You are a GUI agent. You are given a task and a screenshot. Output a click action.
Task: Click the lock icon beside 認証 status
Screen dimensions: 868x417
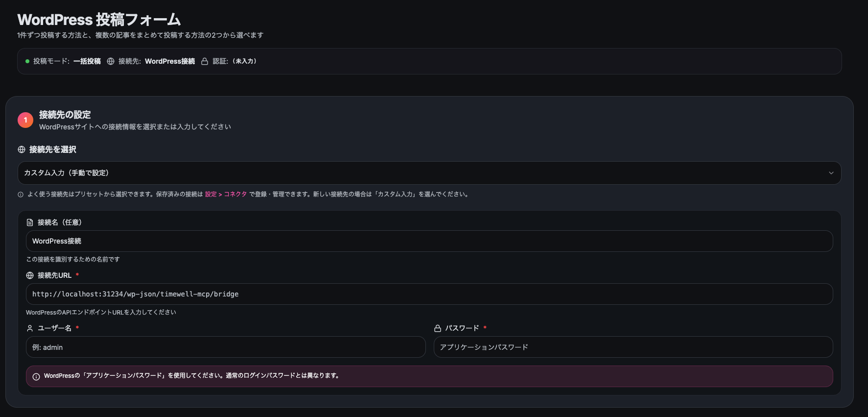point(205,61)
